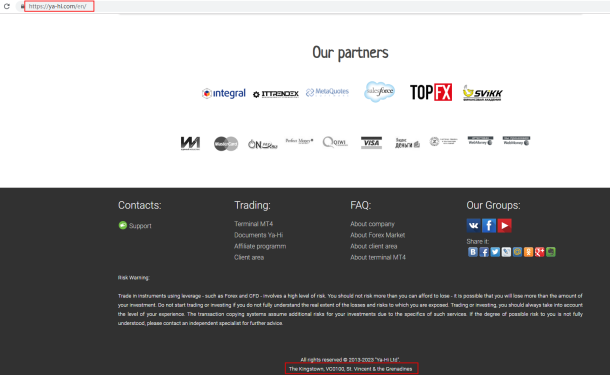Share via the VKontakte B icon

point(473,252)
